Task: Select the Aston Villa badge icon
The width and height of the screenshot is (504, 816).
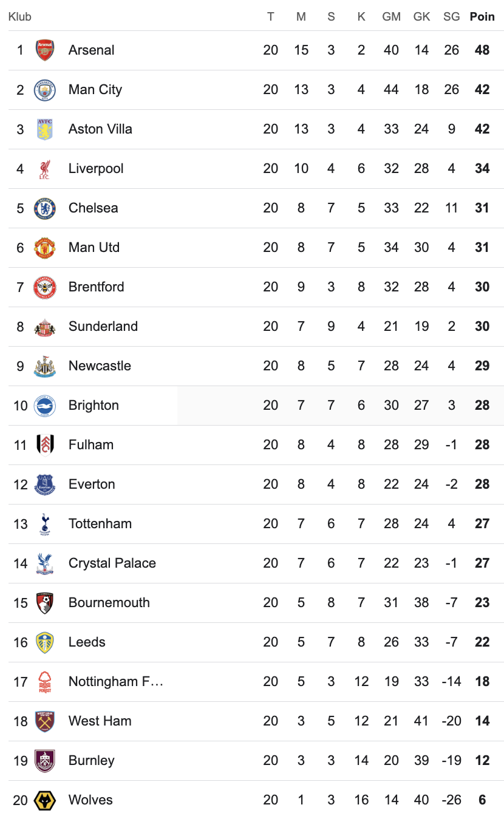Action: coord(45,129)
